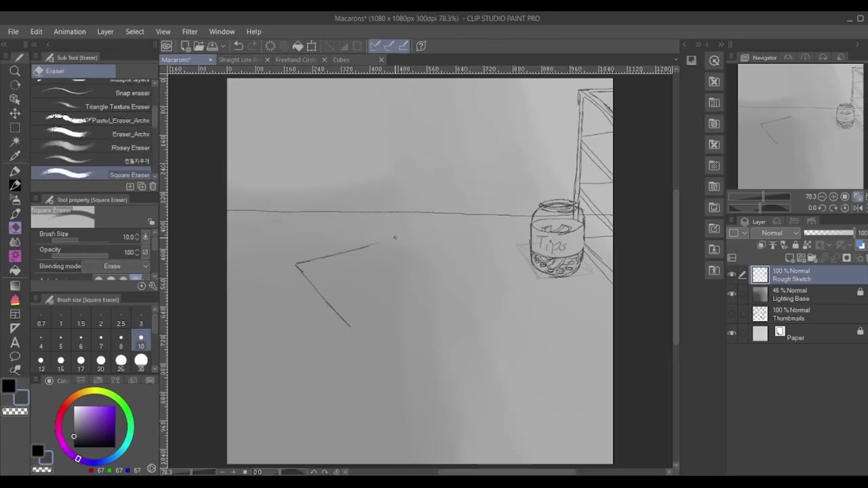Toggle Snap to Special Ruler in command bar
Image resolution: width=868 pixels, height=488 pixels.
[x=389, y=46]
